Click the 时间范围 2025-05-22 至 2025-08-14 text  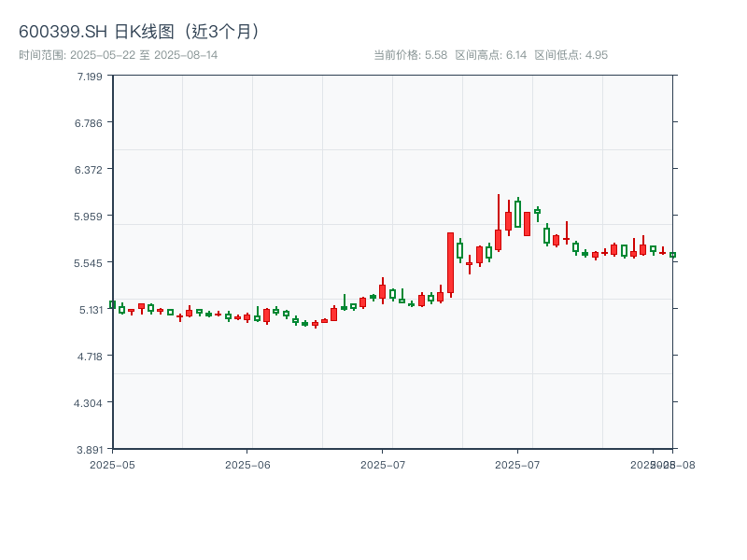(x=119, y=55)
